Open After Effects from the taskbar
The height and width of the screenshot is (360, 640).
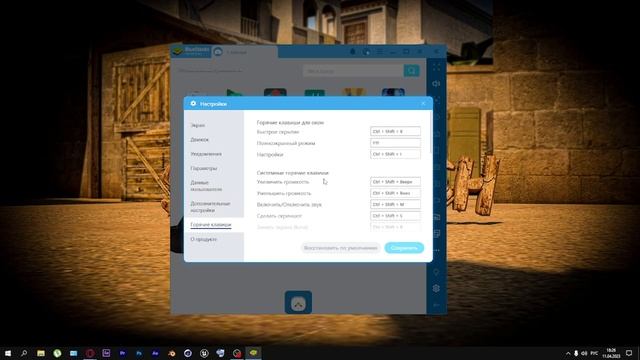coord(156,353)
